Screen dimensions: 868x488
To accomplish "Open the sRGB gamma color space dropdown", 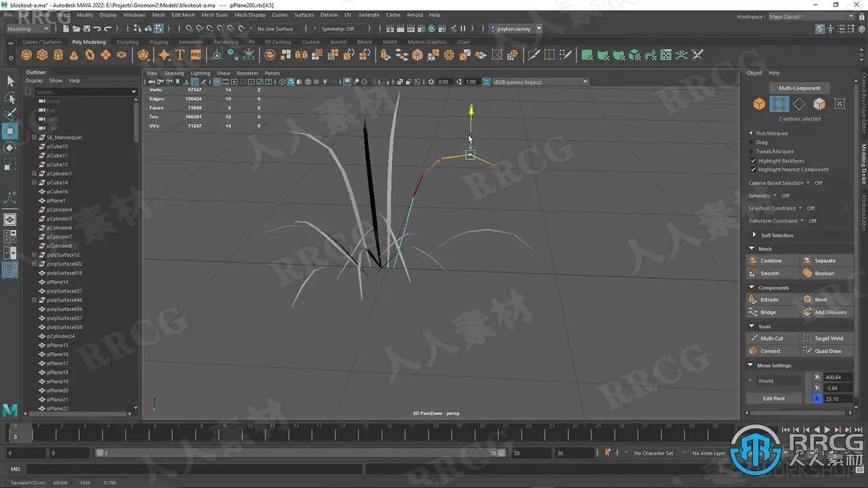I will coord(540,82).
